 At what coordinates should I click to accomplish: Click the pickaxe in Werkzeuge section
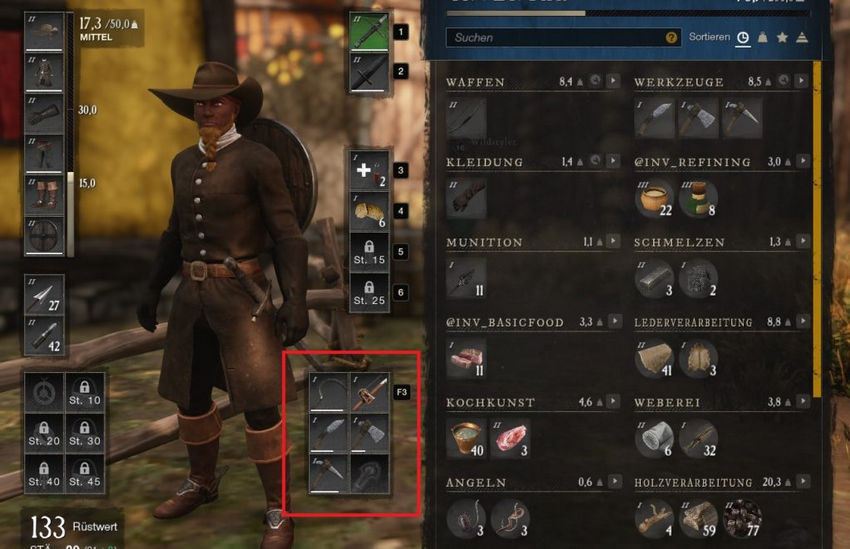[742, 118]
